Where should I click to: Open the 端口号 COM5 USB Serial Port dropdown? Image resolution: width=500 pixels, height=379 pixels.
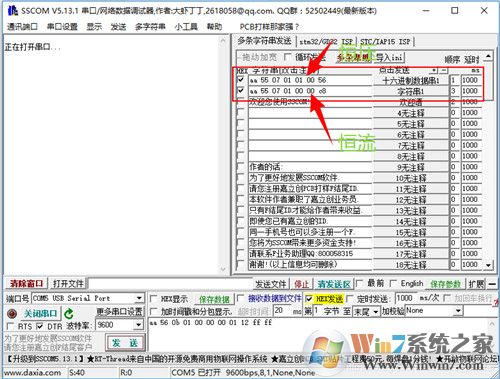tap(139, 298)
